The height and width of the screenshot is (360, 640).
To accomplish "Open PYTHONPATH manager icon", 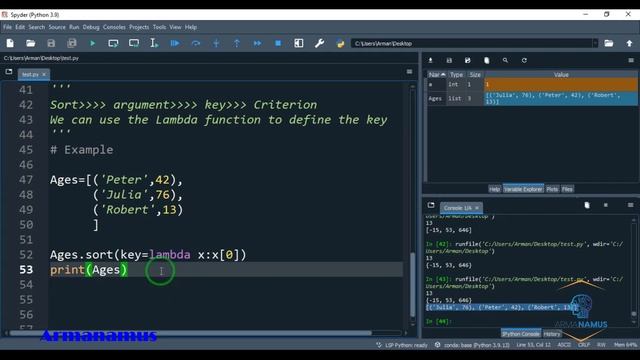I will (x=340, y=43).
